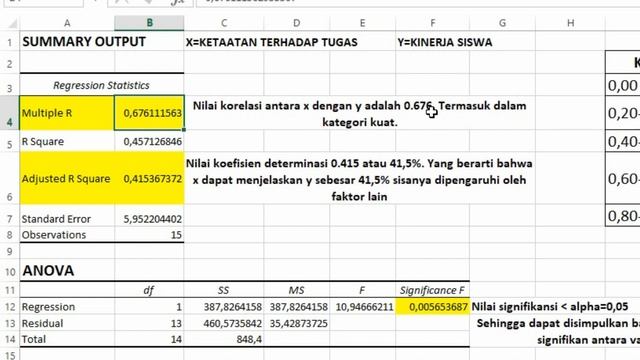Select value 0,676111563 cell
The height and width of the screenshot is (360, 640).
tap(149, 113)
